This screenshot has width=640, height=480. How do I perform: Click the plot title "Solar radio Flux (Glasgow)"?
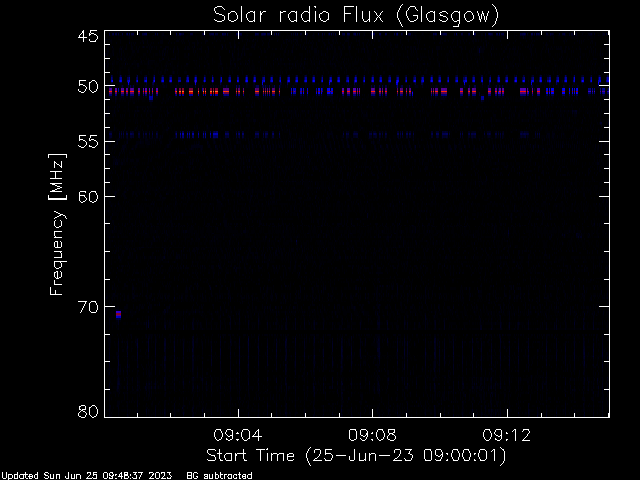coord(356,15)
